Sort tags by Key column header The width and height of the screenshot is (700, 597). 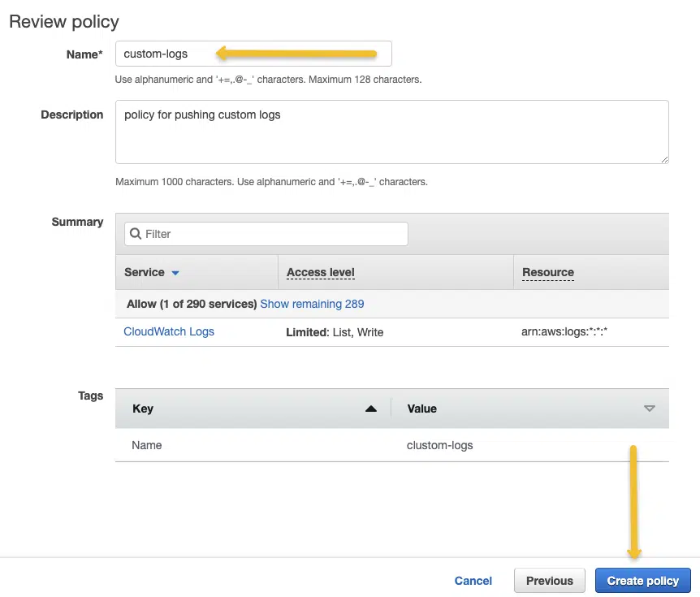pyautogui.click(x=143, y=409)
